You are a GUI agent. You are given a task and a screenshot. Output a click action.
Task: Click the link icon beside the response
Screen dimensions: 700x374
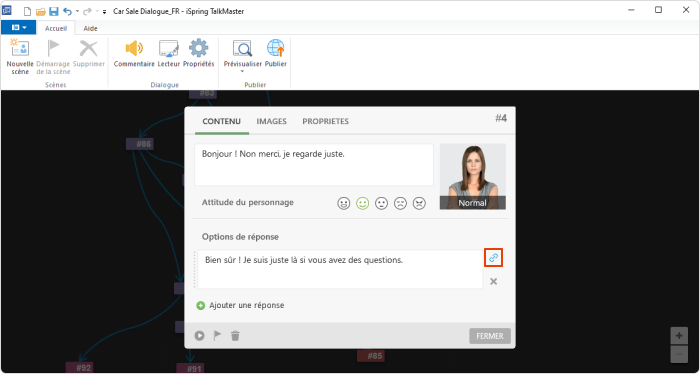point(493,258)
